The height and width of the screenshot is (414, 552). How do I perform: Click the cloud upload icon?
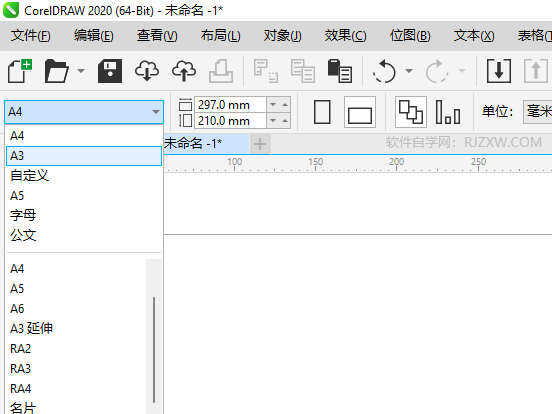184,71
